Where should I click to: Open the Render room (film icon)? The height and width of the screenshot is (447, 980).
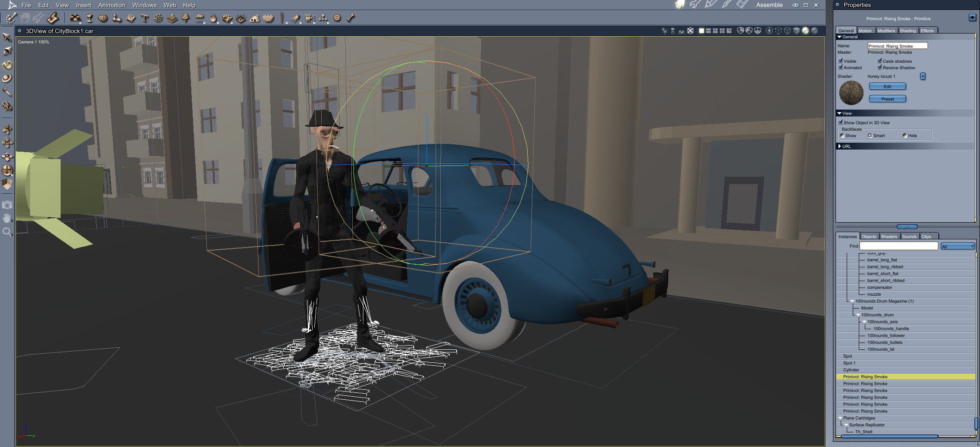click(742, 5)
